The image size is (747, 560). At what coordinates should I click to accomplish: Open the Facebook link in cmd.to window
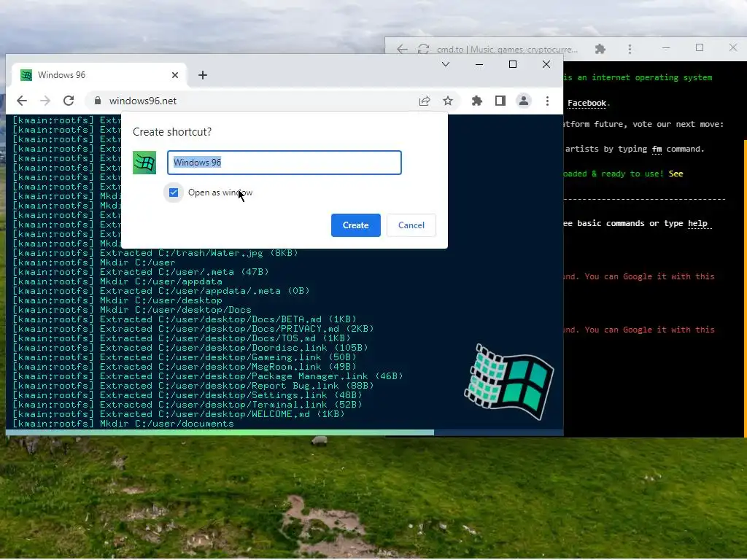[587, 103]
